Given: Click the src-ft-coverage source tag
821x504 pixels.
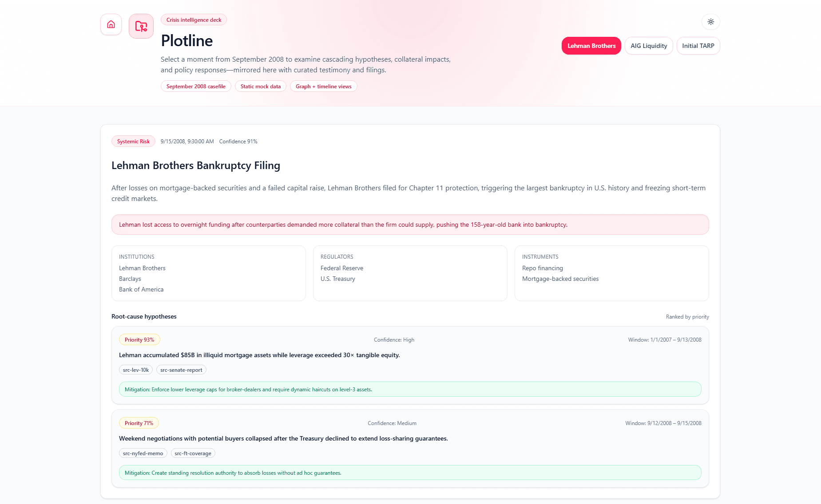Looking at the screenshot, I should [193, 453].
